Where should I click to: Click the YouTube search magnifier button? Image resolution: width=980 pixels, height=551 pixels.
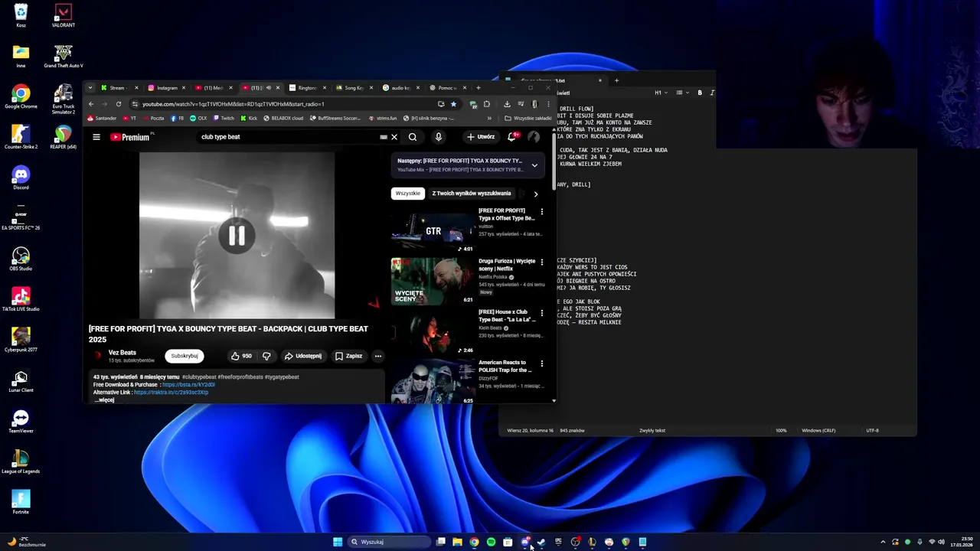click(413, 137)
